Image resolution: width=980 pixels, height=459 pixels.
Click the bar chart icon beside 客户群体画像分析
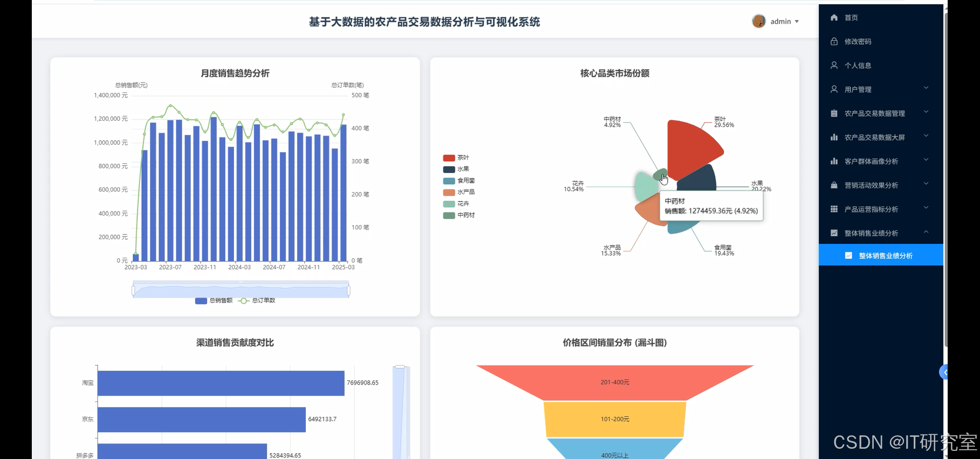click(x=834, y=161)
